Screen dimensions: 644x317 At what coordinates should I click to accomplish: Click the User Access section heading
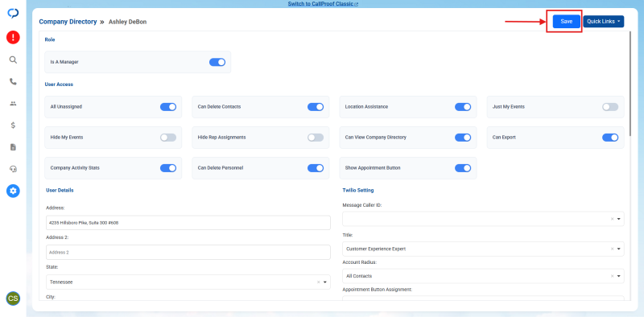pos(59,84)
